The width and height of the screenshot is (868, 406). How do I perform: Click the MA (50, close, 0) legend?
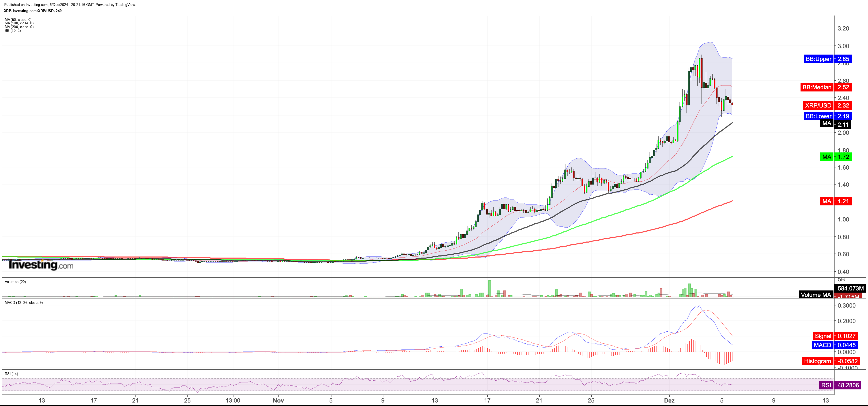tap(18, 20)
